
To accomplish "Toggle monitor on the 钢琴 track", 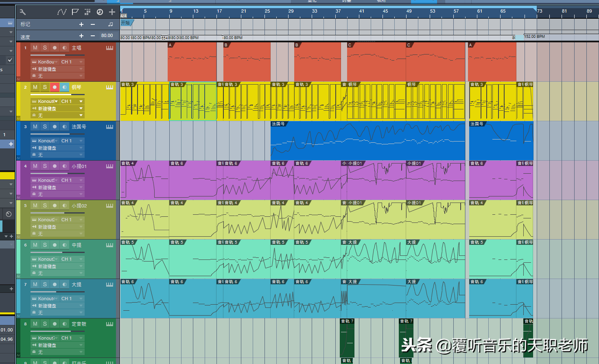I will tap(64, 87).
